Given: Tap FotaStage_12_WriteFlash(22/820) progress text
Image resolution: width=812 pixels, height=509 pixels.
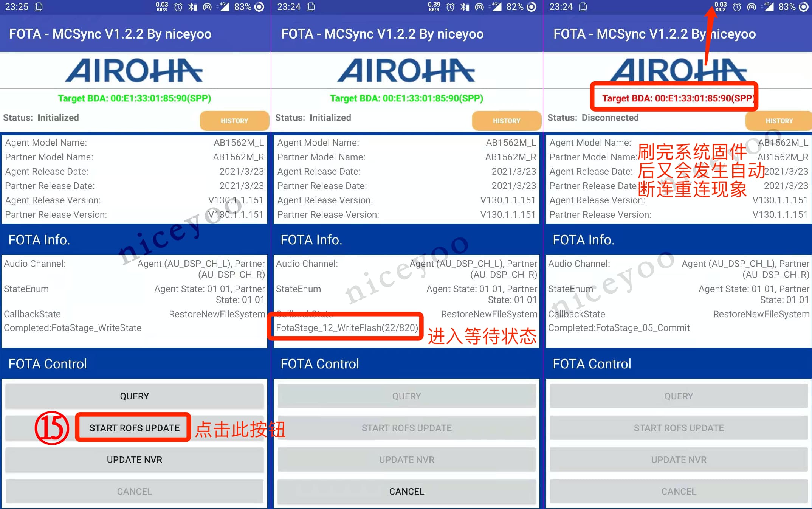Looking at the screenshot, I should [x=347, y=327].
